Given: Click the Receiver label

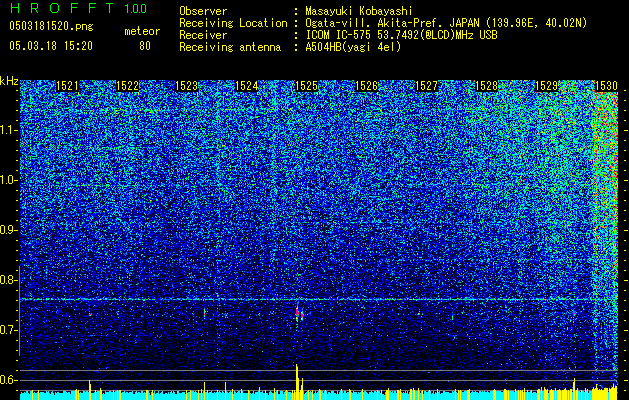Looking at the screenshot, I should (x=203, y=35).
